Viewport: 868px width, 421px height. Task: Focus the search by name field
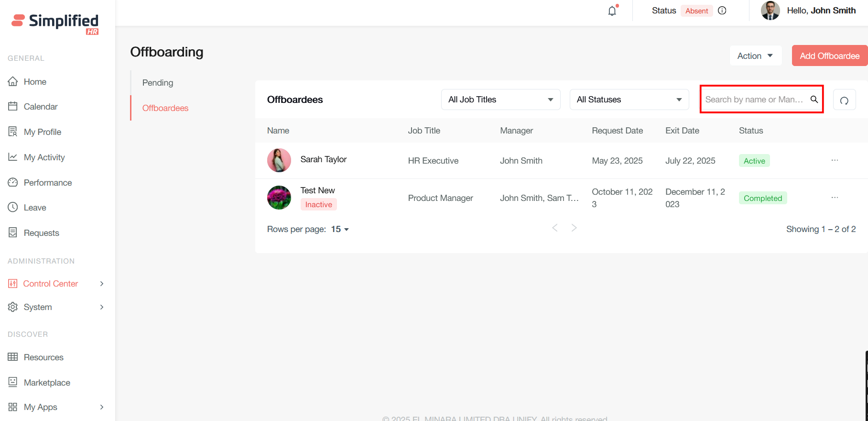(x=754, y=100)
